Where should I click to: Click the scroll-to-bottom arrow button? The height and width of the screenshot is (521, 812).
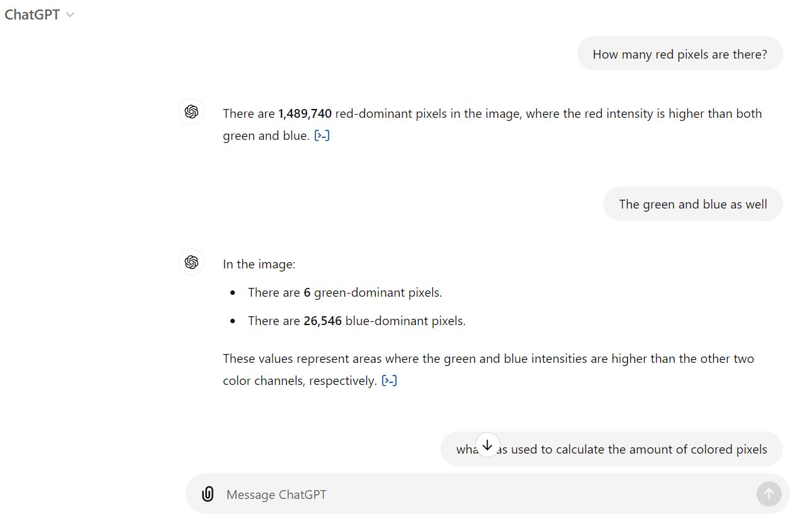click(x=487, y=444)
